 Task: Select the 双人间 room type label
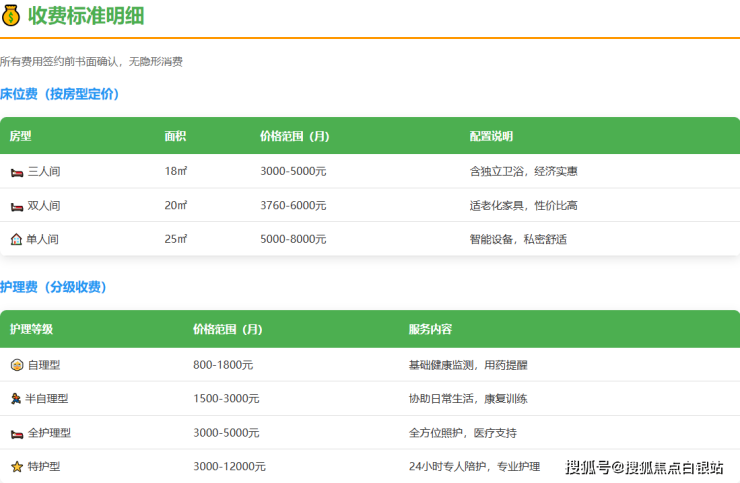pos(44,206)
